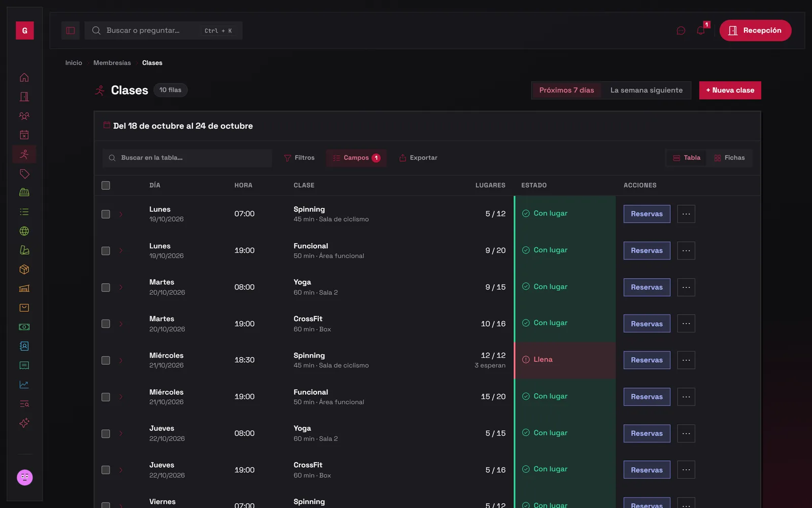Screen dimensions: 812x508
Task: Open the globe icon in sidebar
Action: [24, 231]
